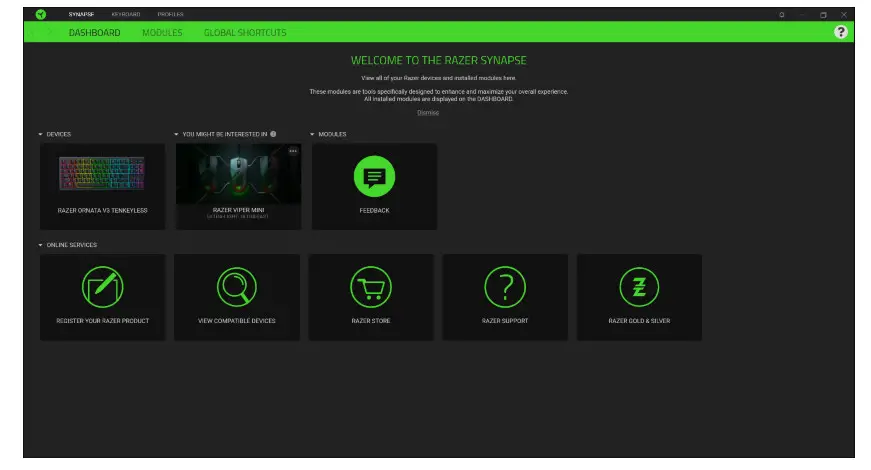Click Register Your Razer Product icon
This screenshot has height=470, width=871.
[103, 287]
